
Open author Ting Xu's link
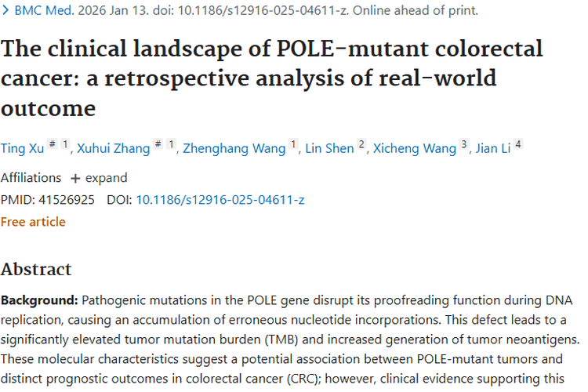coord(21,148)
